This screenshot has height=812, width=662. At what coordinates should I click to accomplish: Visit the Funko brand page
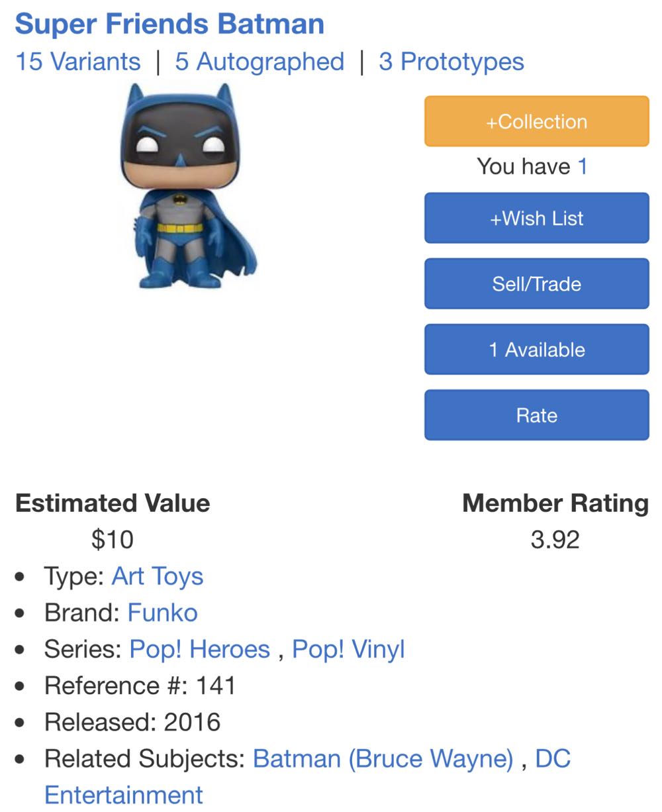(x=161, y=613)
